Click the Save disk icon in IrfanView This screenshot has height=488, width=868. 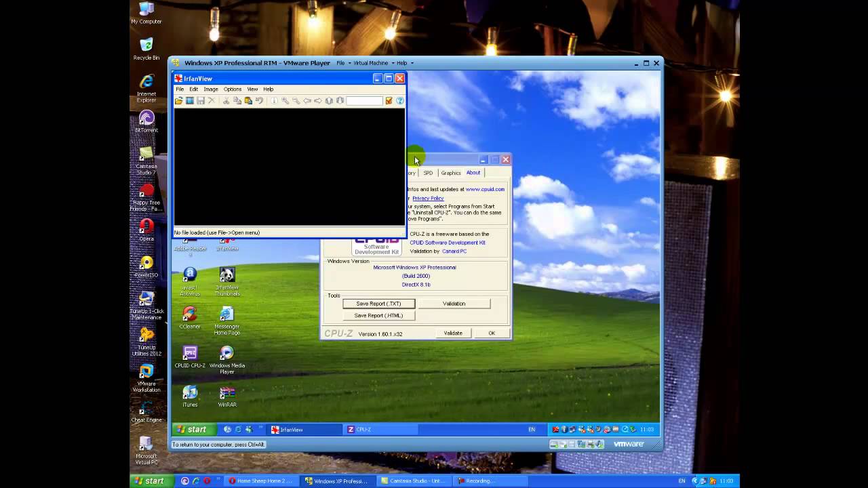click(201, 100)
